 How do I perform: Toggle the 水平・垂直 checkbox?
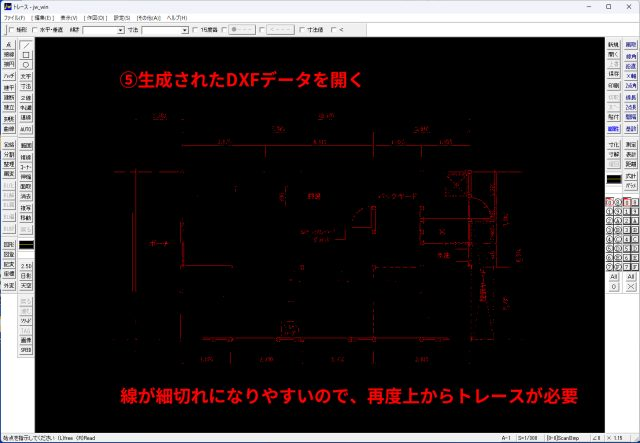click(x=34, y=30)
